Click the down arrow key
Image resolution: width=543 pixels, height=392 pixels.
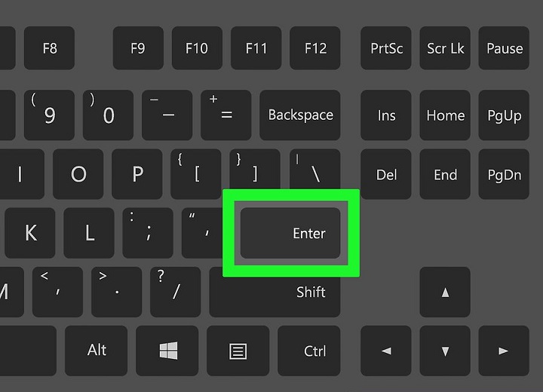point(445,351)
